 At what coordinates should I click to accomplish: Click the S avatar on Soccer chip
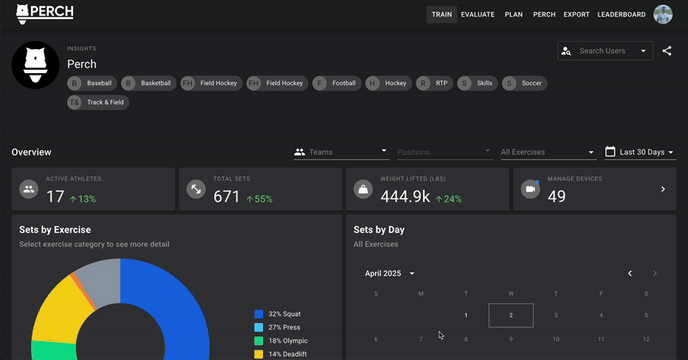[509, 83]
